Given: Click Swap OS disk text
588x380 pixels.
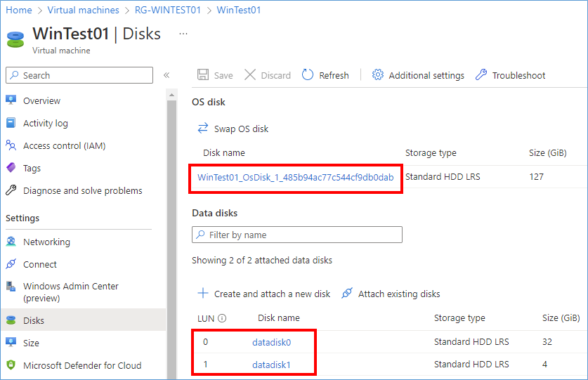Looking at the screenshot, I should 241,129.
